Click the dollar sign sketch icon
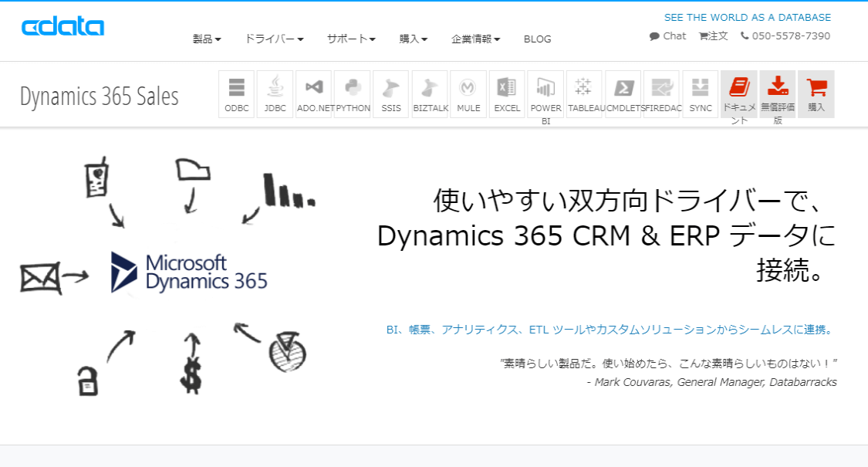868x467 pixels. [191, 376]
